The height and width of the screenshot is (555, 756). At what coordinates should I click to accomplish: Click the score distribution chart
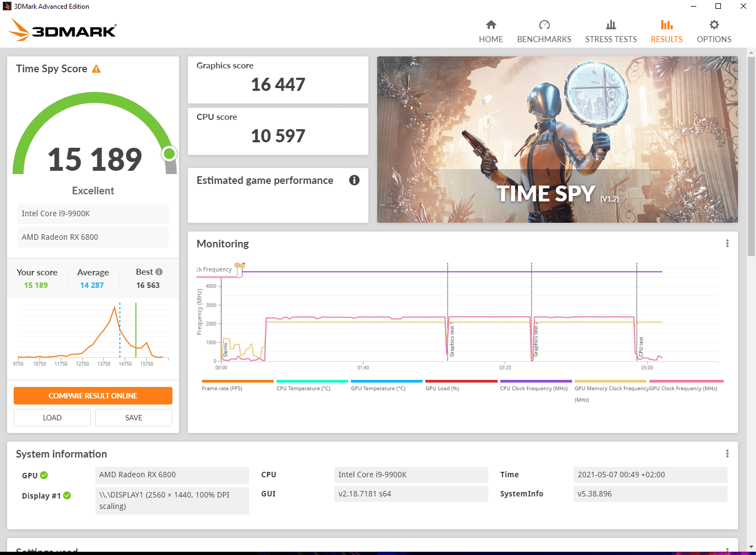[x=93, y=335]
